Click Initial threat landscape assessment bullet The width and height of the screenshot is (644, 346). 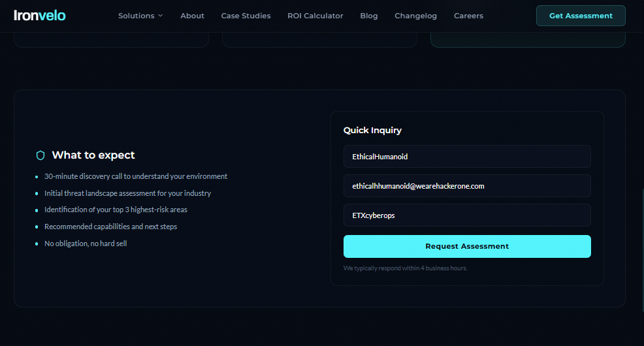click(x=127, y=193)
